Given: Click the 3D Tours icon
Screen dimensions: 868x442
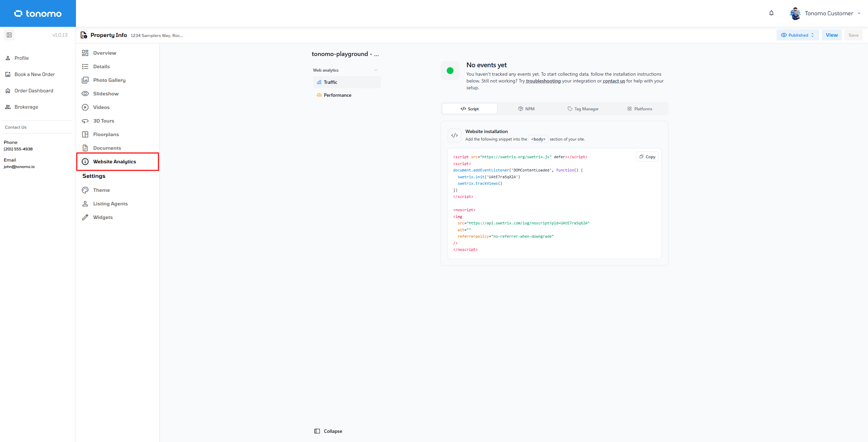Looking at the screenshot, I should point(85,121).
